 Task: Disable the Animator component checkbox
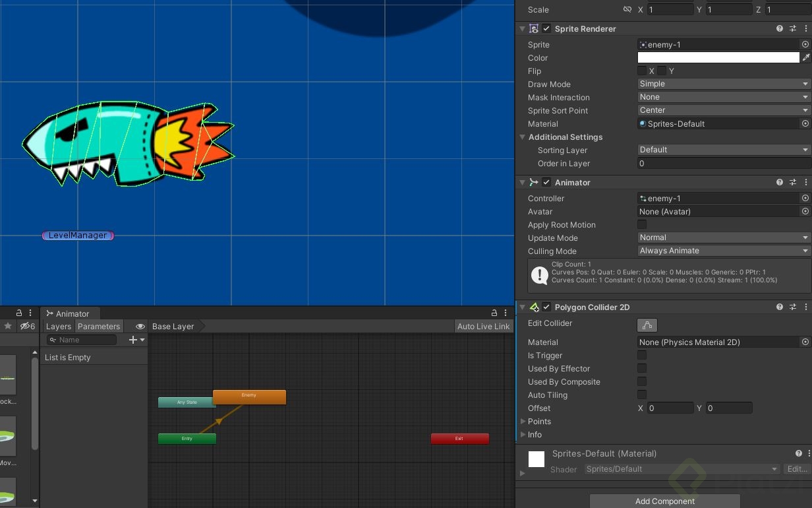(x=546, y=183)
